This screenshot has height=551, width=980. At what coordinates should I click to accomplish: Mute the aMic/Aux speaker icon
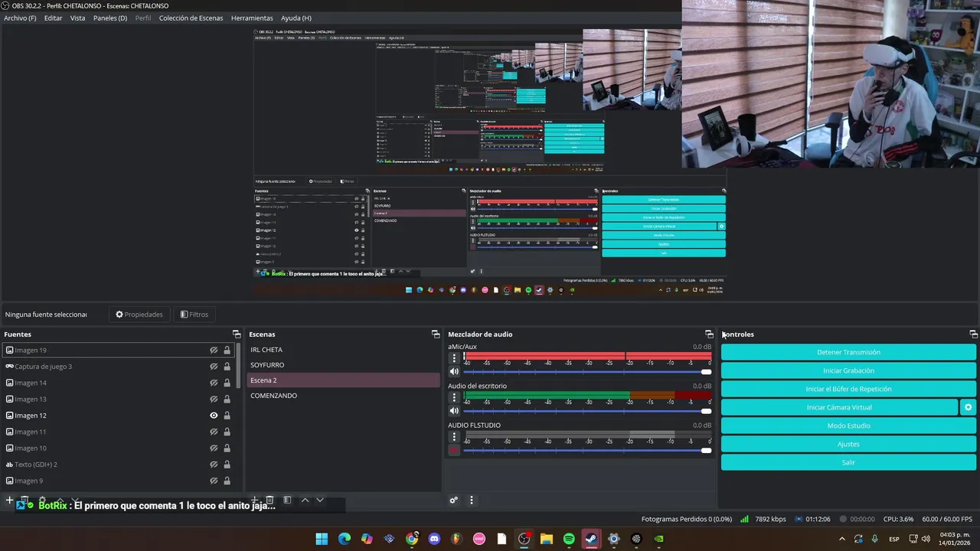click(454, 372)
